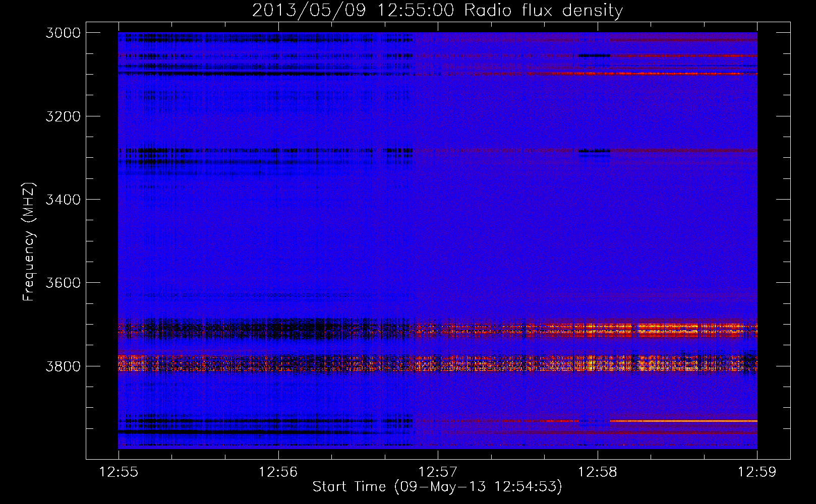The height and width of the screenshot is (504, 816).
Task: Click the plot title '2013/05/09 12:55:00 Radio flux density'
Action: click(437, 10)
